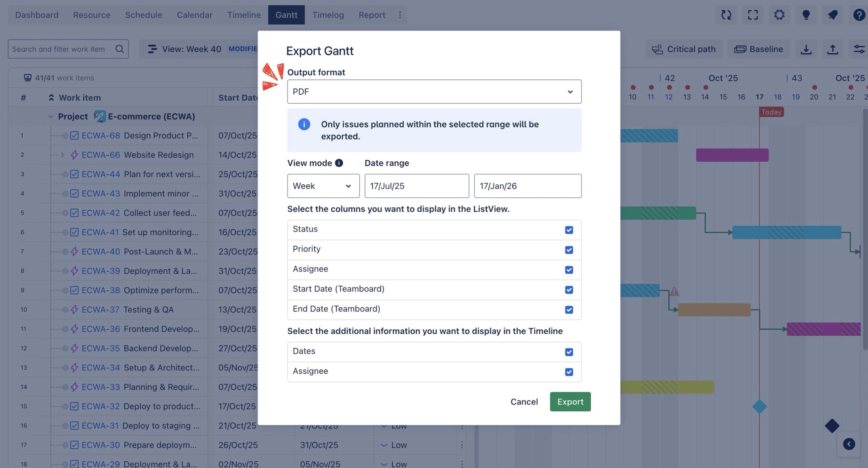Viewport: 868px width, 468px height.
Task: Open the Week view mode dropdown
Action: (x=323, y=186)
